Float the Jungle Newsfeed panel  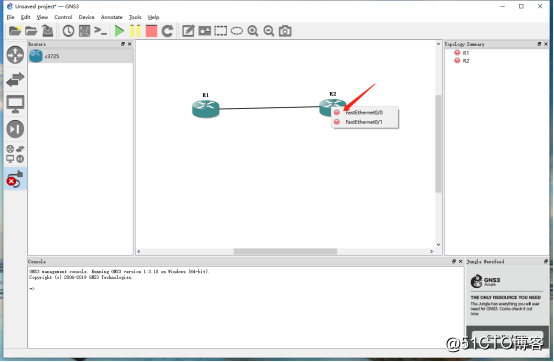546,262
